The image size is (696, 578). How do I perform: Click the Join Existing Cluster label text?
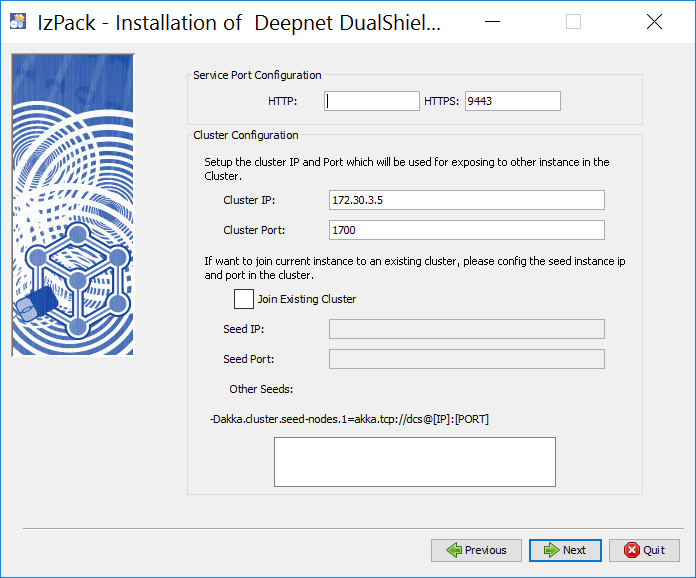click(306, 299)
